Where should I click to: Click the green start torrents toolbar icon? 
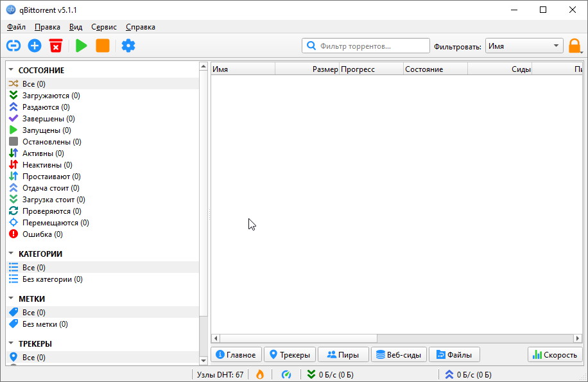tap(81, 46)
